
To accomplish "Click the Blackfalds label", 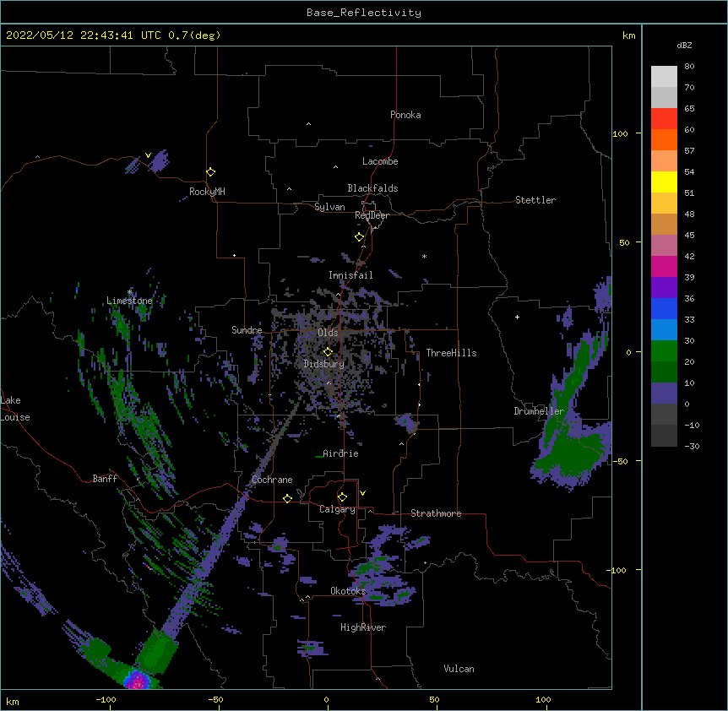I will 372,188.
